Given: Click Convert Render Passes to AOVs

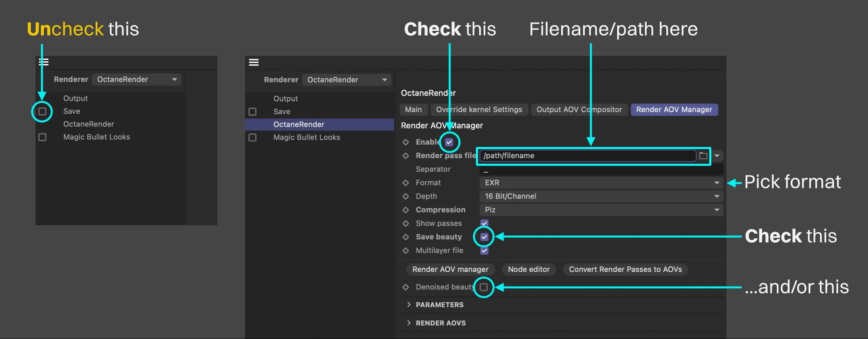Looking at the screenshot, I should (x=625, y=269).
